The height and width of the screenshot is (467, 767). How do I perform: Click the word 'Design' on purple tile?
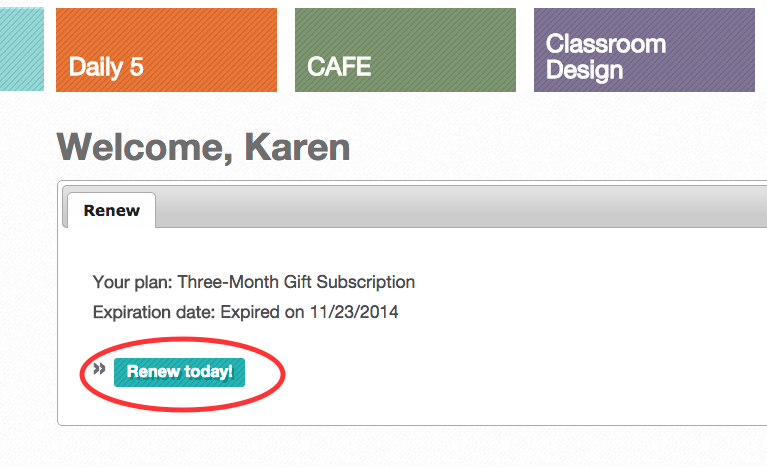tap(585, 70)
